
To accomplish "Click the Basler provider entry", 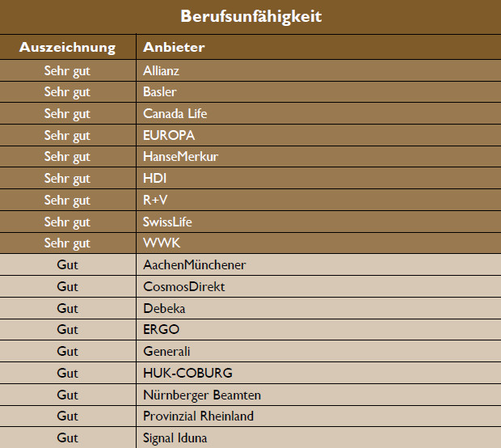I will point(160,92).
